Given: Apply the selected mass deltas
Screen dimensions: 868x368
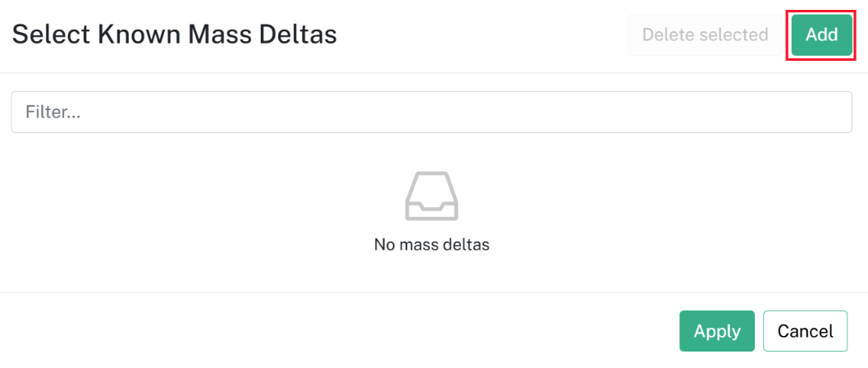Looking at the screenshot, I should click(x=717, y=331).
